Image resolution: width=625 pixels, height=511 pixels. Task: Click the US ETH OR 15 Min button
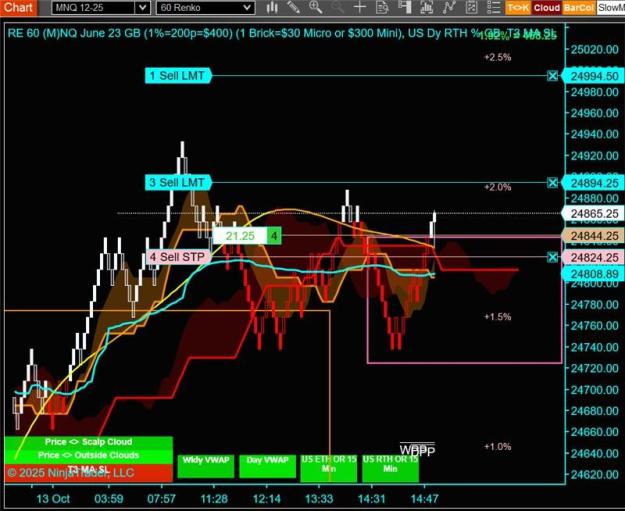[329, 467]
